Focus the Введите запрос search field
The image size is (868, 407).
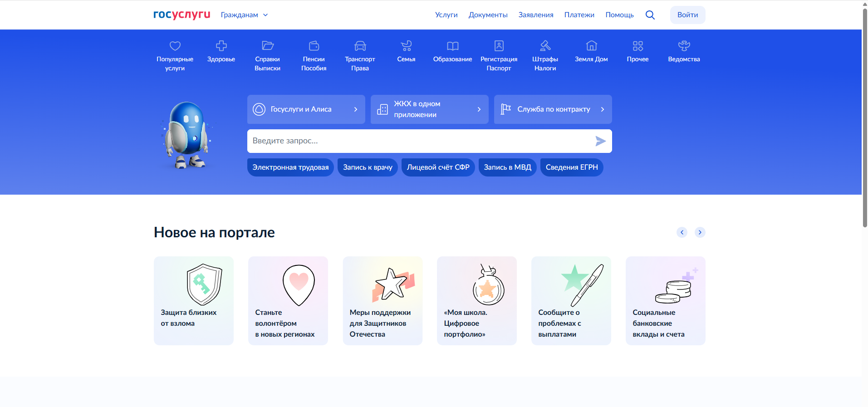click(430, 141)
